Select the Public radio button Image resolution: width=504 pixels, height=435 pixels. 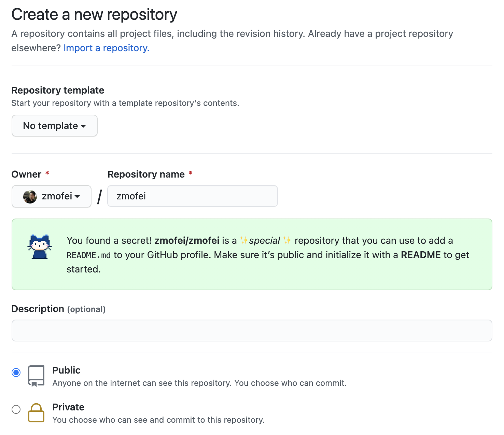16,372
